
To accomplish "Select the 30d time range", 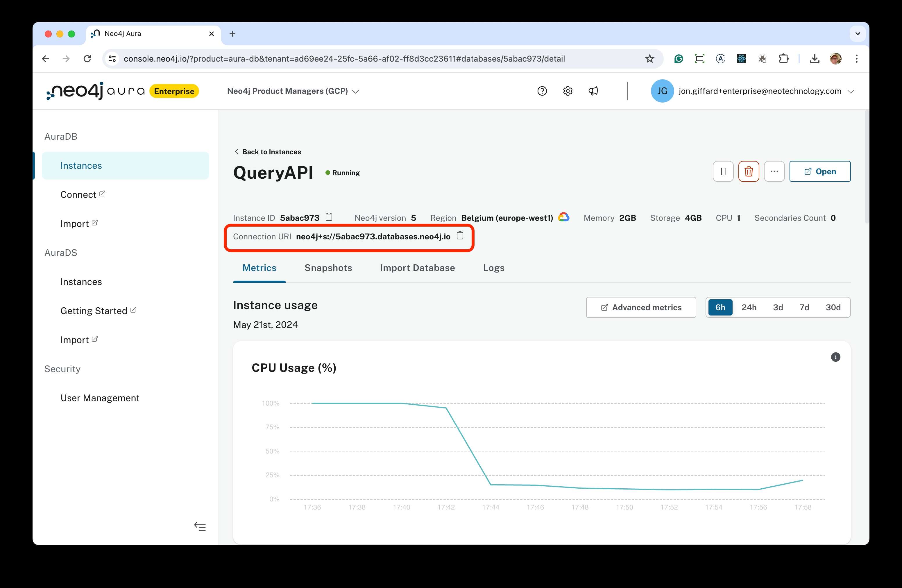I will pyautogui.click(x=833, y=307).
